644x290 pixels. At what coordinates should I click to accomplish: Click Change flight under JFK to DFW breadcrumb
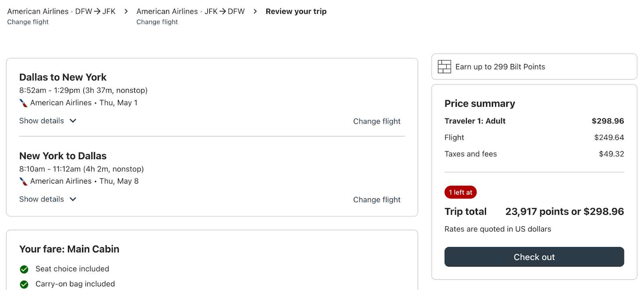(x=157, y=22)
